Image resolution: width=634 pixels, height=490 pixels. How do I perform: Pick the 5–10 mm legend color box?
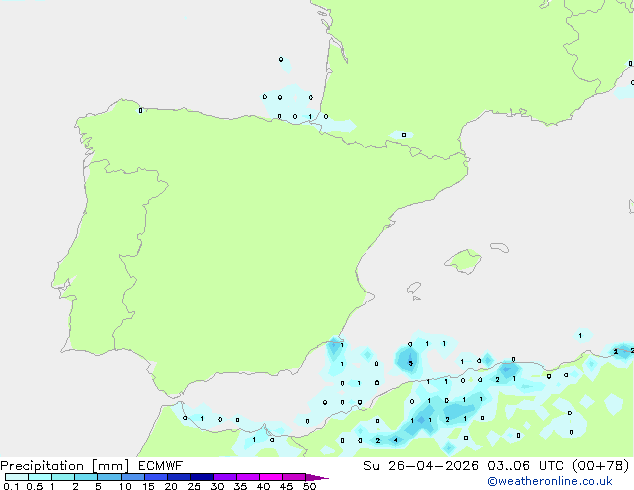tap(109, 477)
